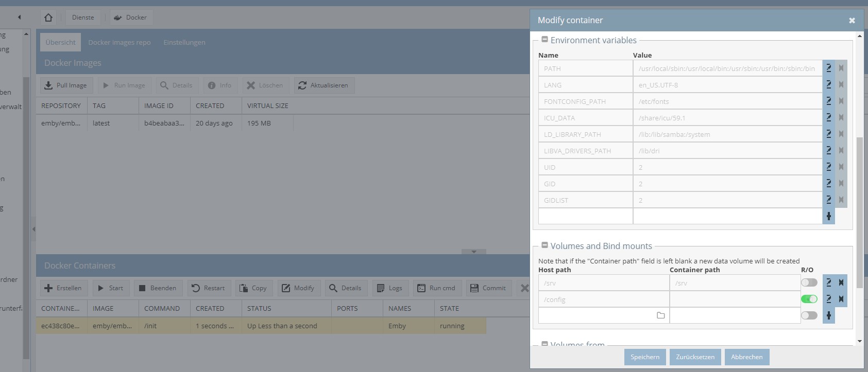Edit the LANG environment variable row
The image size is (868, 372).
tap(829, 84)
